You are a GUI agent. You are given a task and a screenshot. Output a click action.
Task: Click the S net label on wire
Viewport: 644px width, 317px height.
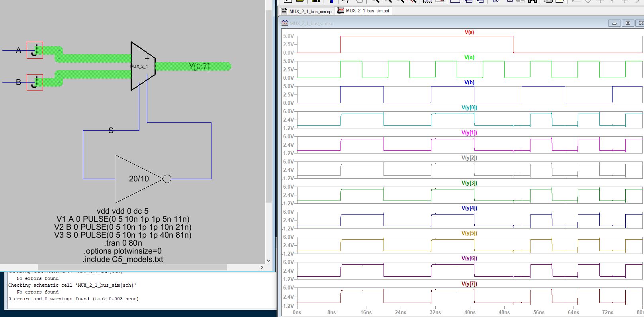click(111, 130)
